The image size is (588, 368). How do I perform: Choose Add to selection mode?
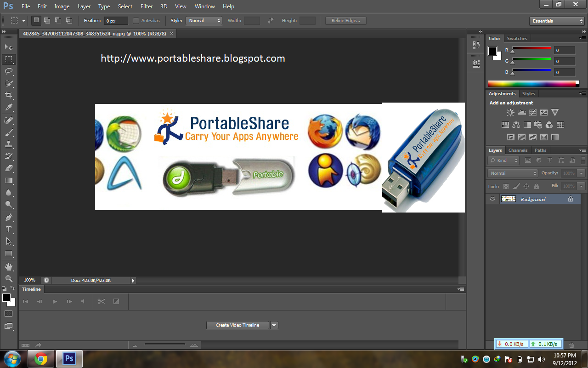point(47,21)
